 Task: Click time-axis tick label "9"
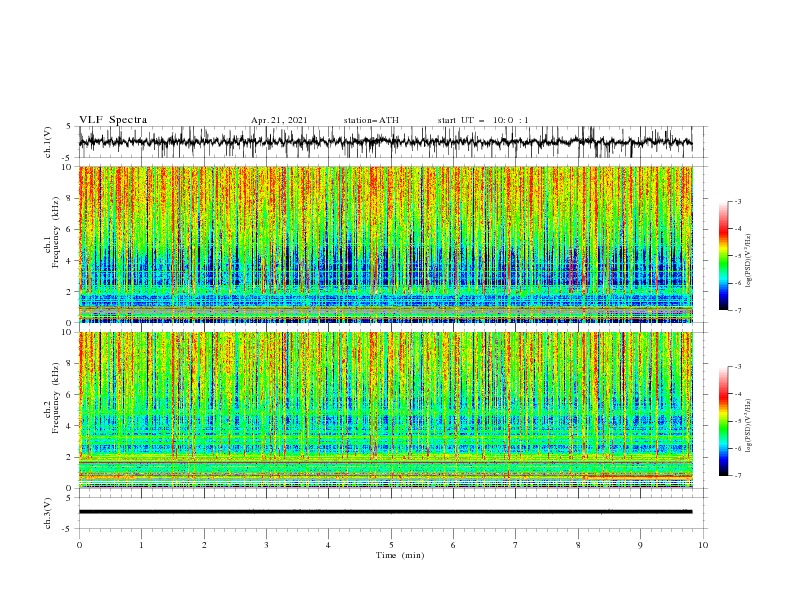(x=640, y=545)
